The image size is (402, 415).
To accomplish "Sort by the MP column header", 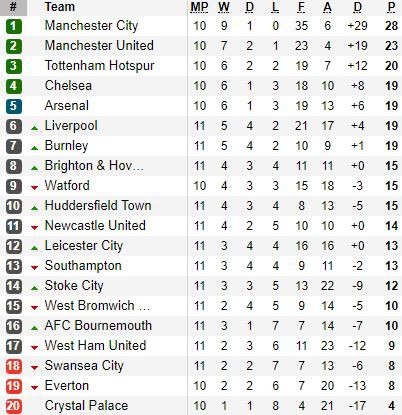I will [x=199, y=7].
